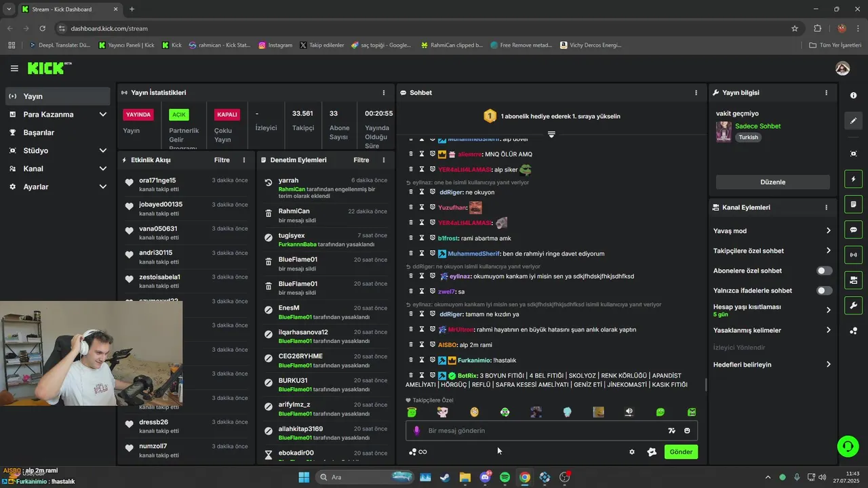
Task: Go to Yayın in the sidebar
Action: (x=58, y=96)
